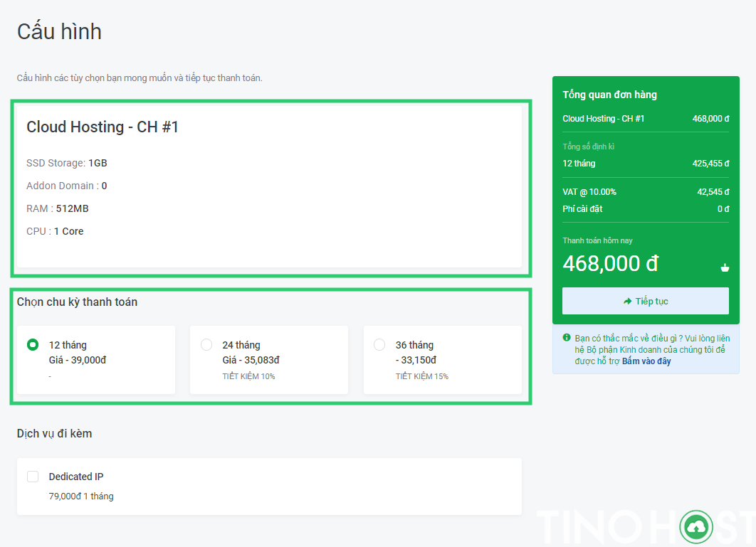
Task: Click the basket icon beside 468,000 đ total
Action: tap(725, 267)
